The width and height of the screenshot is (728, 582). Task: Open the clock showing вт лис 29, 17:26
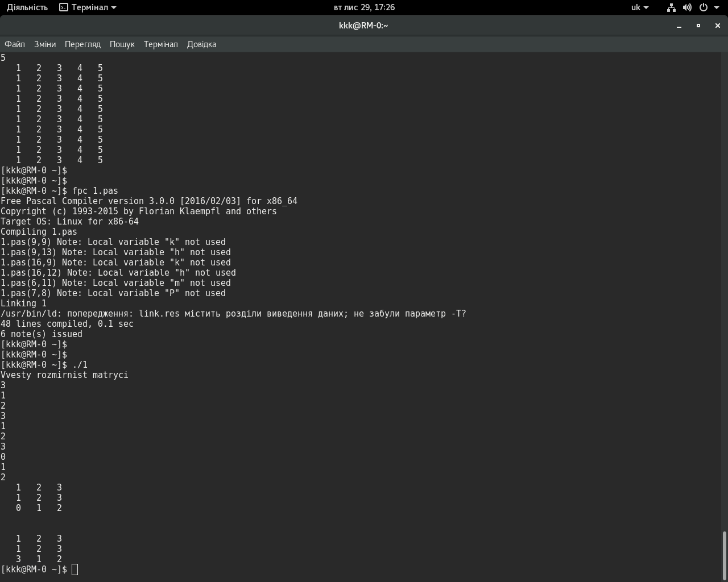pos(364,7)
